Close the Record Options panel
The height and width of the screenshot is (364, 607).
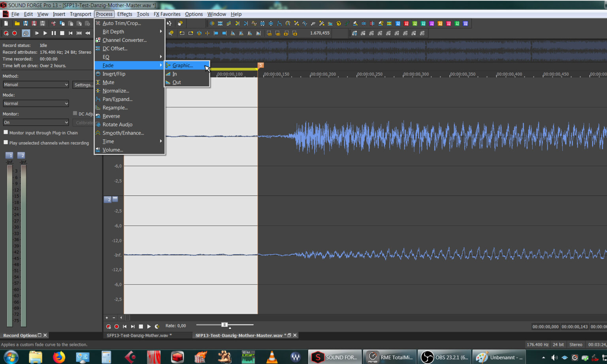point(45,335)
